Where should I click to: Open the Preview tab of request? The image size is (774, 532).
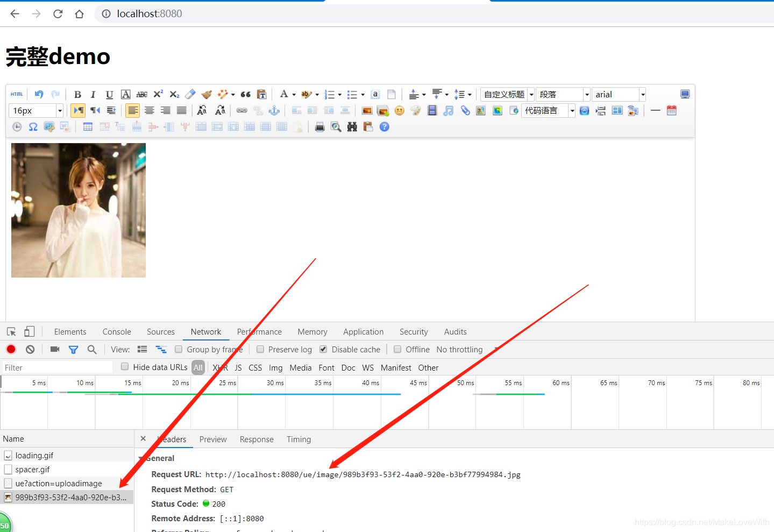(213, 439)
